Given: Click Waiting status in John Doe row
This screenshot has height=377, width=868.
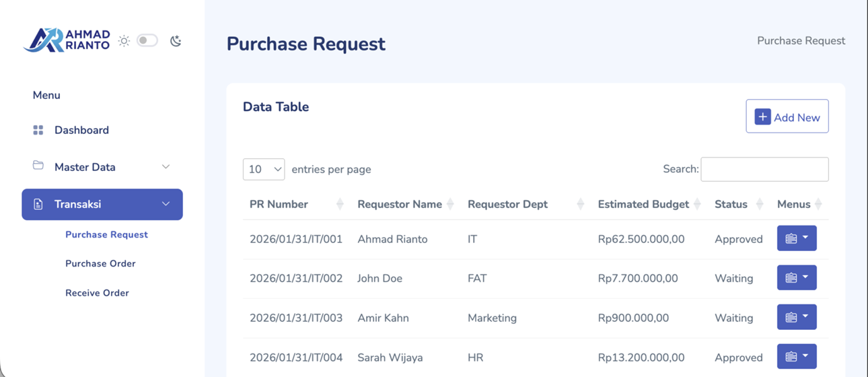Looking at the screenshot, I should (x=733, y=278).
